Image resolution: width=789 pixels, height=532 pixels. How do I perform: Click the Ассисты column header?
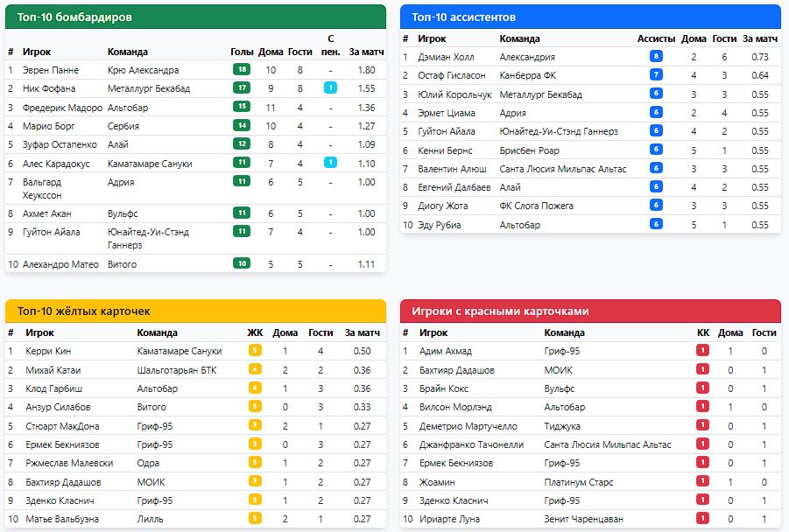click(656, 38)
